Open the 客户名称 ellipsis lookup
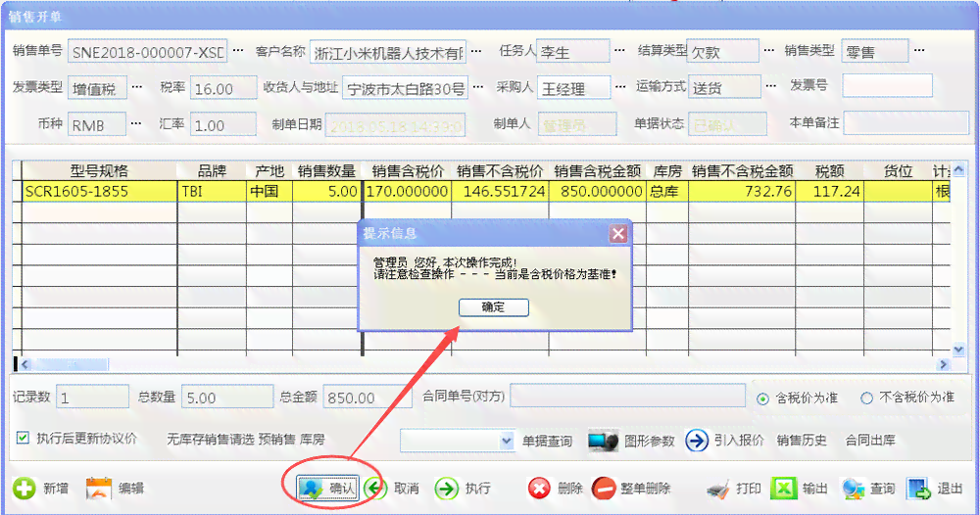This screenshot has height=515, width=980. click(476, 51)
